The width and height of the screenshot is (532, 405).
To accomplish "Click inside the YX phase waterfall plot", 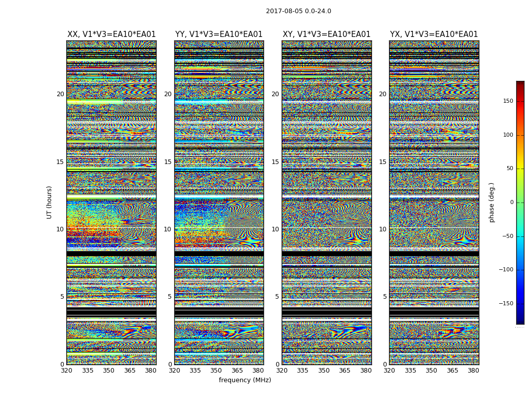I will [x=434, y=202].
